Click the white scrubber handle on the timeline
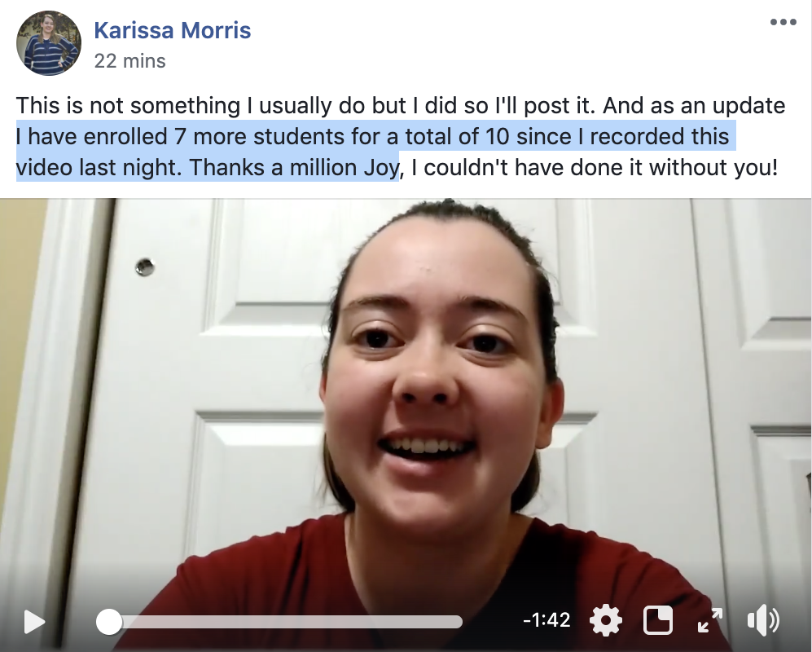The width and height of the screenshot is (812, 652). pos(109,621)
